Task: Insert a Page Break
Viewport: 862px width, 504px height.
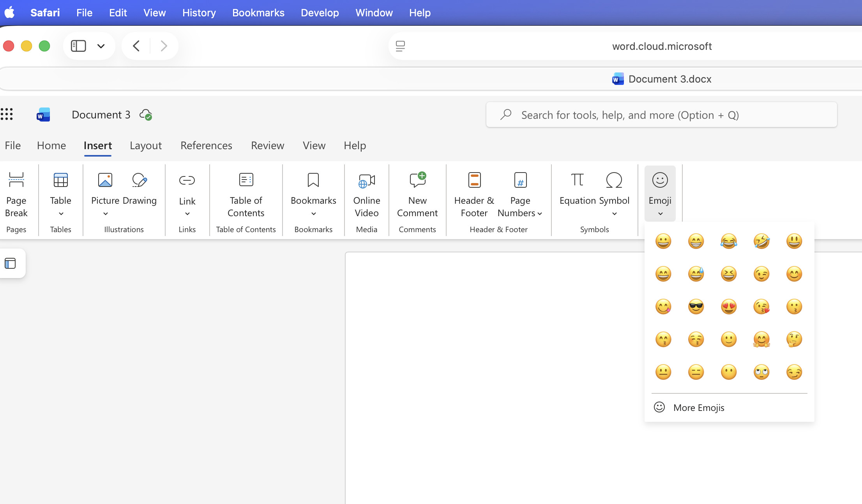Action: click(x=16, y=195)
